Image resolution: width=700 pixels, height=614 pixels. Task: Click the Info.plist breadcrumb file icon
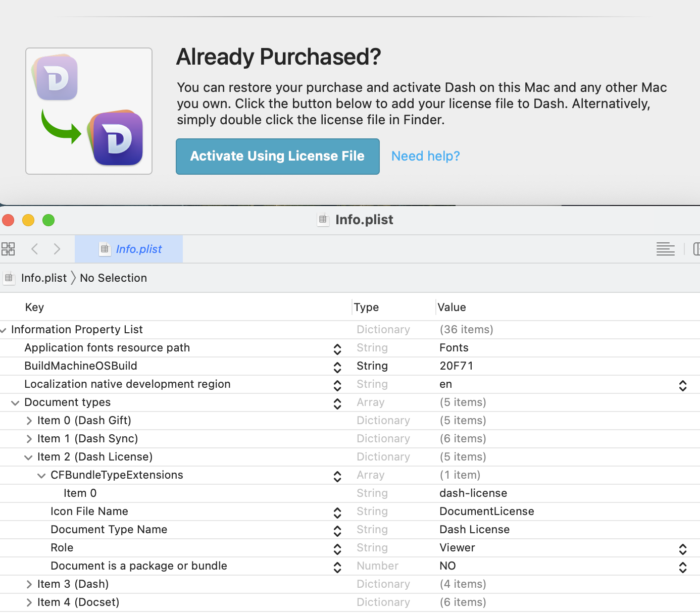(x=9, y=278)
